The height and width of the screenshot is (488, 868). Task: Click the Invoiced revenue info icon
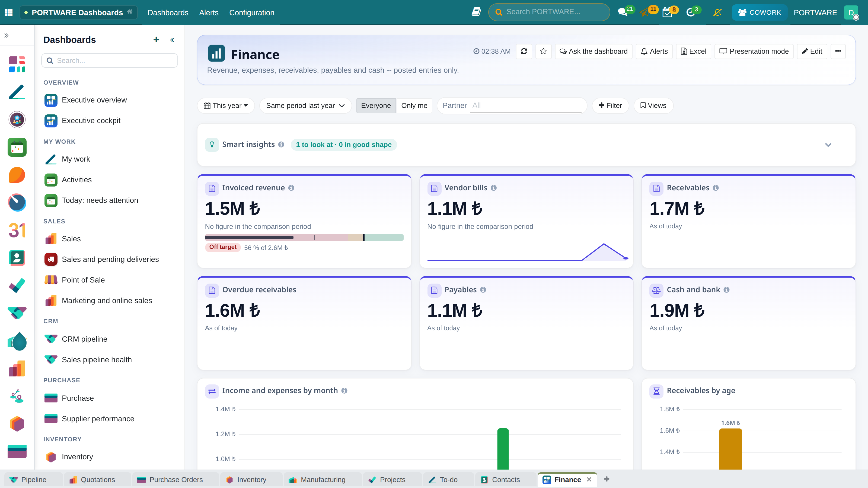point(291,188)
